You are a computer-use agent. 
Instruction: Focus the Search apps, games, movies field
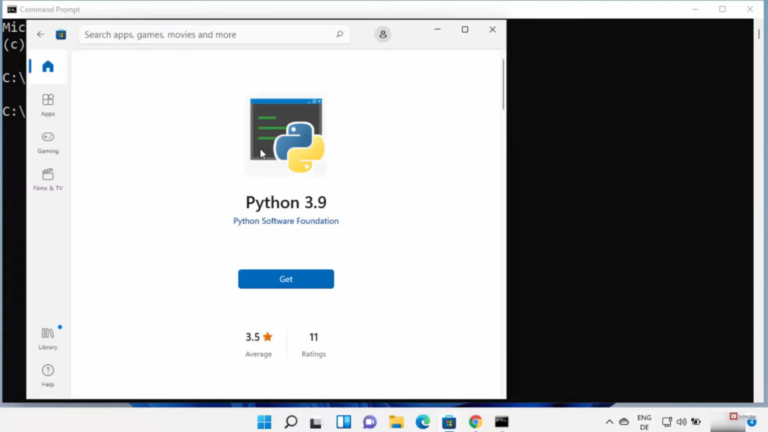(214, 34)
